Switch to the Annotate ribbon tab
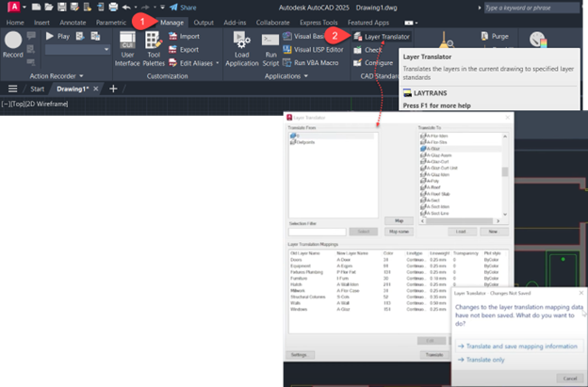Screen dimensions: 588x387 click(73, 23)
